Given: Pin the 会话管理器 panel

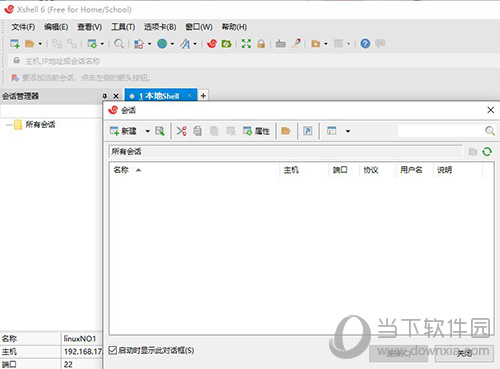Looking at the screenshot, I should click(105, 96).
